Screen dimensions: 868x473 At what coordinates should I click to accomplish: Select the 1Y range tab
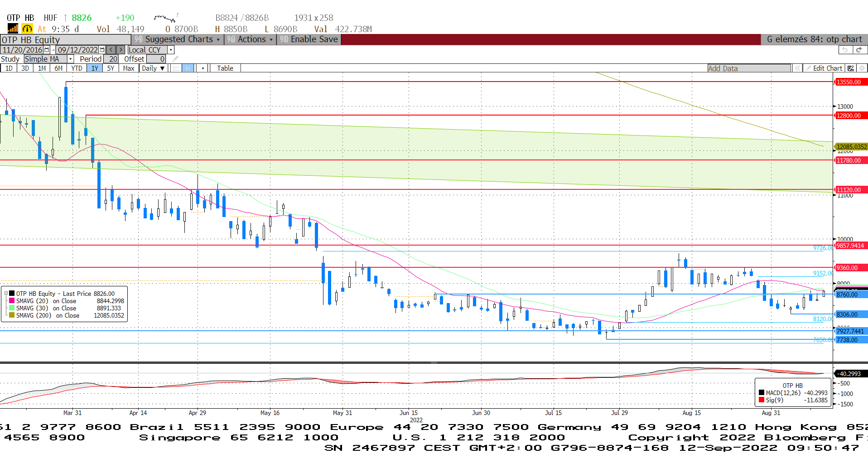(x=95, y=68)
